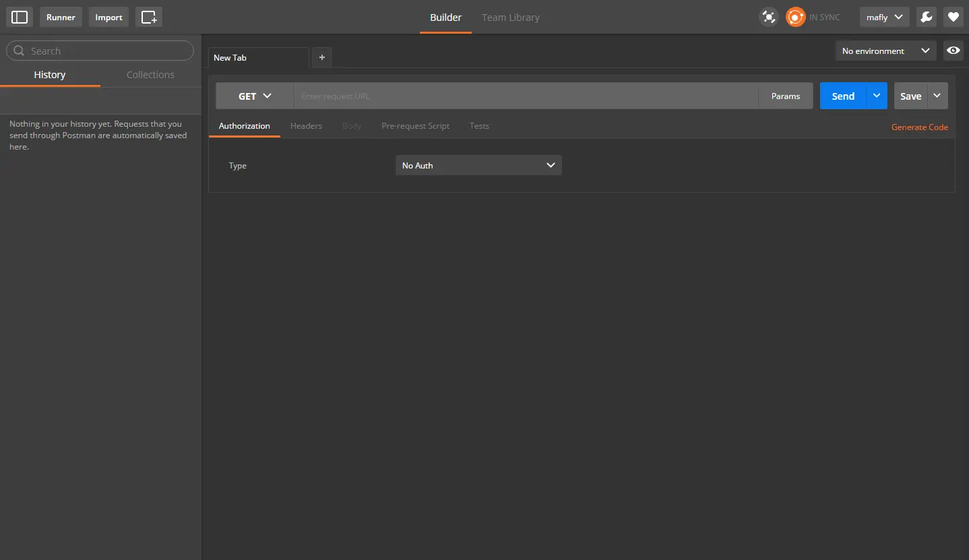Switch to the Collections tab
The height and width of the screenshot is (560, 969).
150,74
